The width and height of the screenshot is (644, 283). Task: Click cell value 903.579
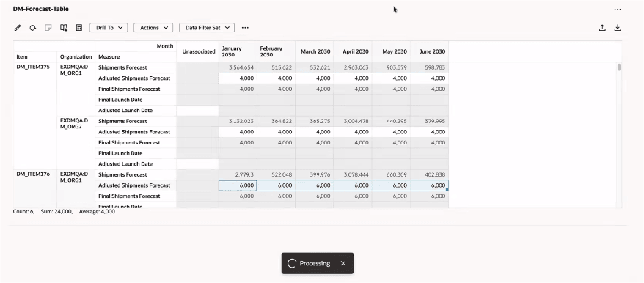click(x=396, y=67)
